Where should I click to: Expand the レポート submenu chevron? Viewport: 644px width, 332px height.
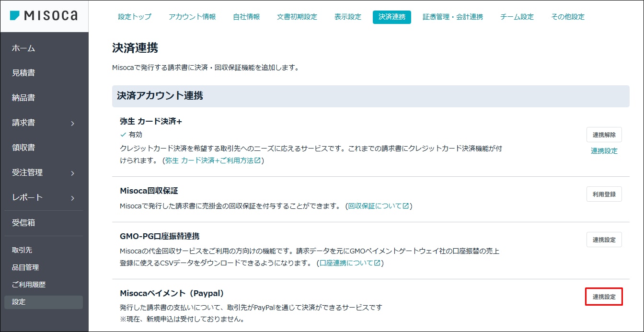(73, 198)
